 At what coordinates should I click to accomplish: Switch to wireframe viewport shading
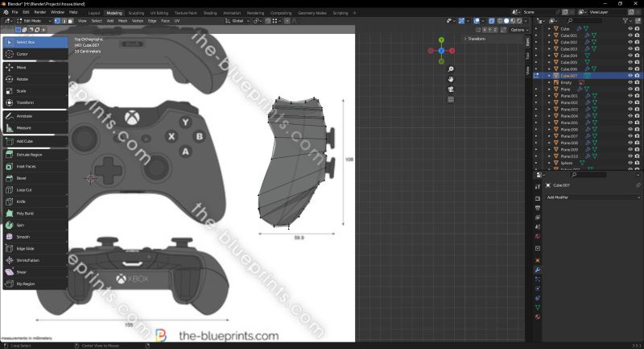pos(500,21)
